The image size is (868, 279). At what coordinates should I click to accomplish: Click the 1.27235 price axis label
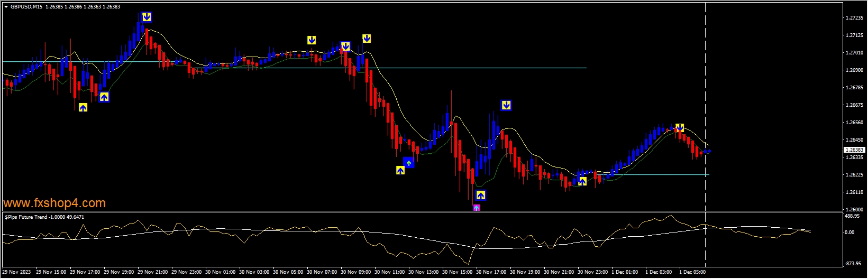pyautogui.click(x=854, y=18)
